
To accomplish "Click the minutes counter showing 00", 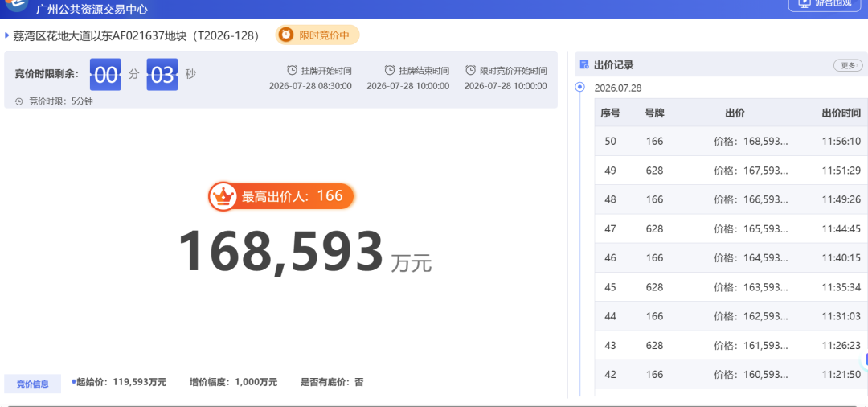I will pos(106,74).
